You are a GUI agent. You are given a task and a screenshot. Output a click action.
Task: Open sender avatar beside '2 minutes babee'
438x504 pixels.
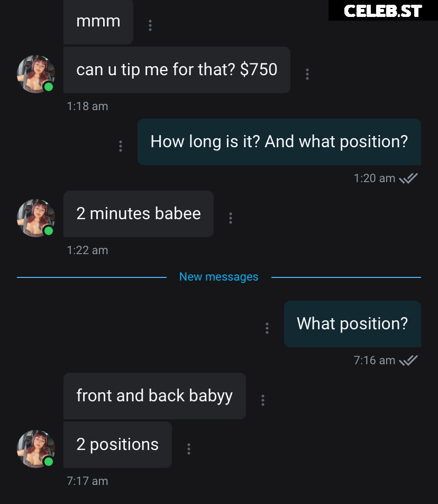36,218
